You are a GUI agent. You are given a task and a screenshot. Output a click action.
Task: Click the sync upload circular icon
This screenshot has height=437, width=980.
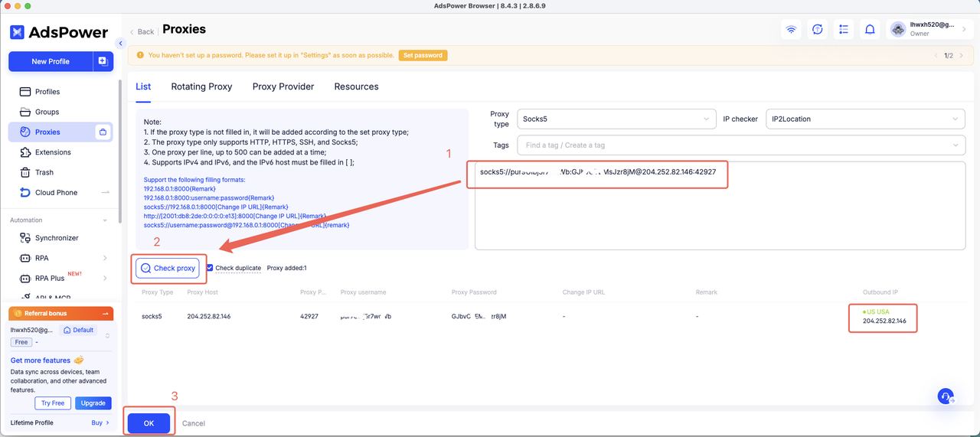[x=818, y=30]
